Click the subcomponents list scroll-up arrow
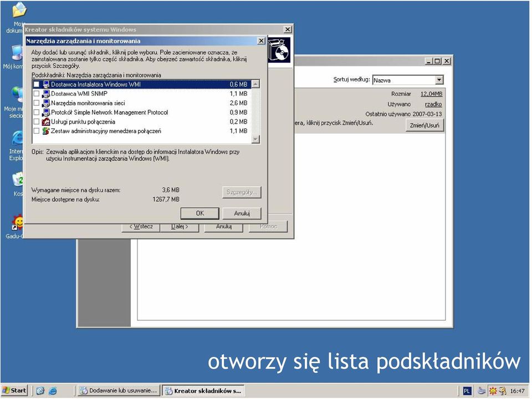The width and height of the screenshot is (532, 399). 256,84
